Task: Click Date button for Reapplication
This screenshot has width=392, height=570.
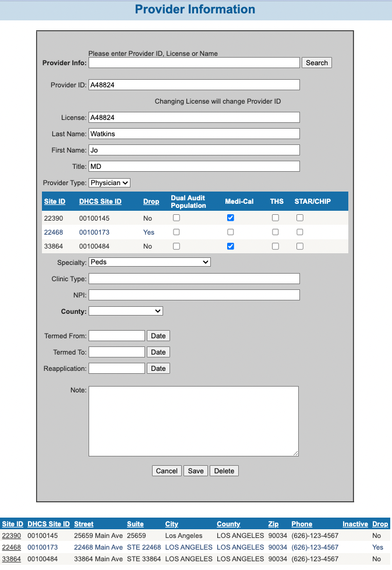Action: [x=158, y=369]
